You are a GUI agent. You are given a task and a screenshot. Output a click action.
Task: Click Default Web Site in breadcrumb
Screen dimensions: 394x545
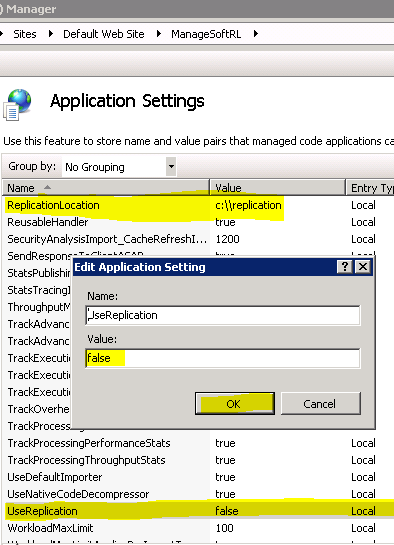104,34
